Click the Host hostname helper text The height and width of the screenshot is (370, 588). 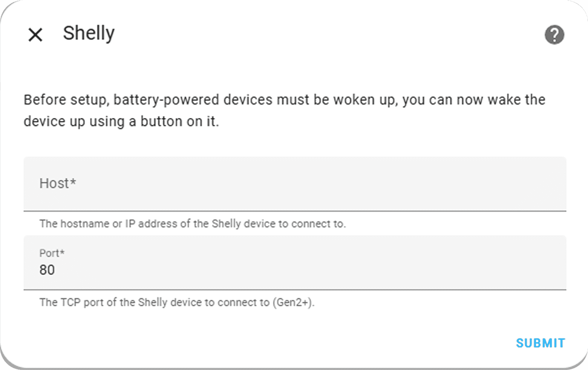[192, 224]
